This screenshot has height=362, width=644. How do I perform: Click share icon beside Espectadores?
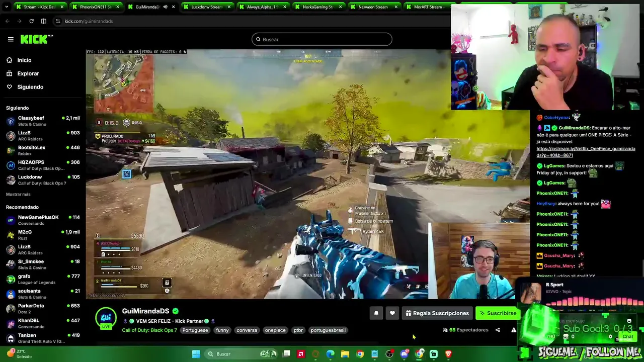click(x=498, y=330)
